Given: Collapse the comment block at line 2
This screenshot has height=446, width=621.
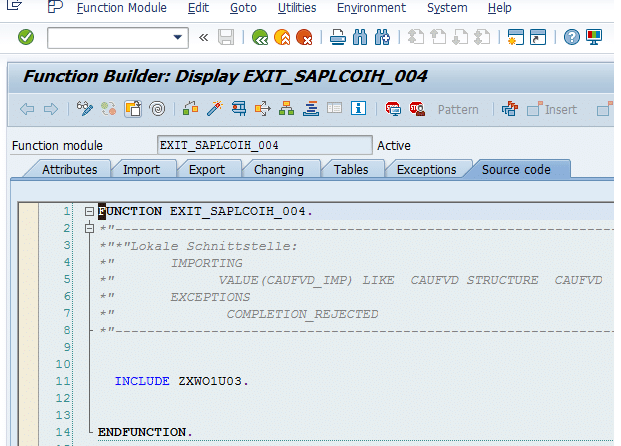Looking at the screenshot, I should pyautogui.click(x=89, y=229).
